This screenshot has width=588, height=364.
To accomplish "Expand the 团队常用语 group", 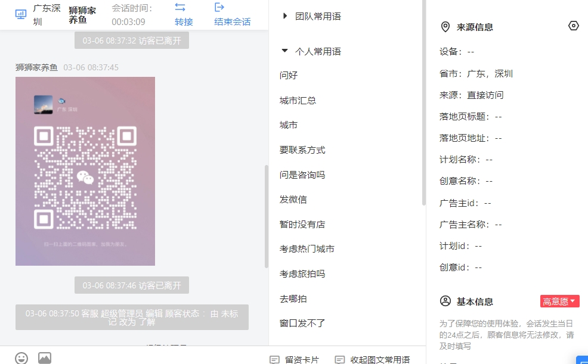I will (285, 16).
